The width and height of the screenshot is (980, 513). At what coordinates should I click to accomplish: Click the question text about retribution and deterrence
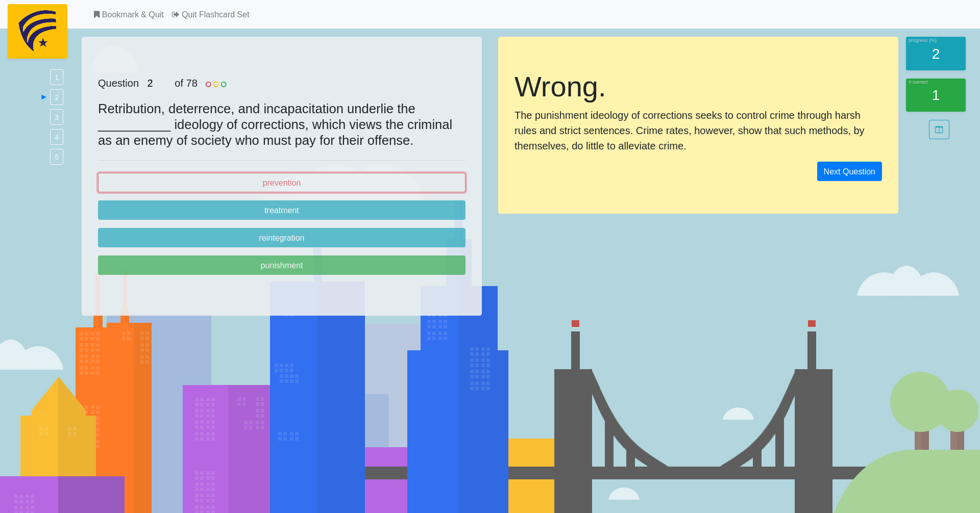click(x=275, y=124)
